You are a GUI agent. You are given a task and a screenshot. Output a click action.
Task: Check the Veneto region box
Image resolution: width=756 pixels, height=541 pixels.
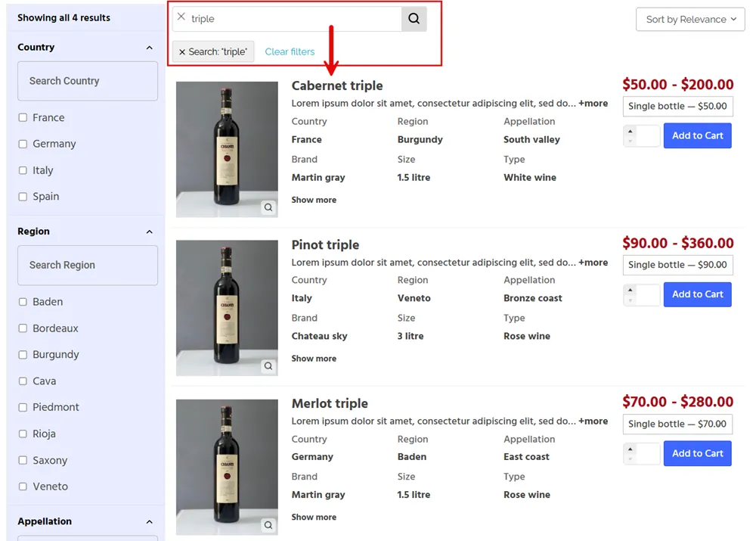click(23, 487)
